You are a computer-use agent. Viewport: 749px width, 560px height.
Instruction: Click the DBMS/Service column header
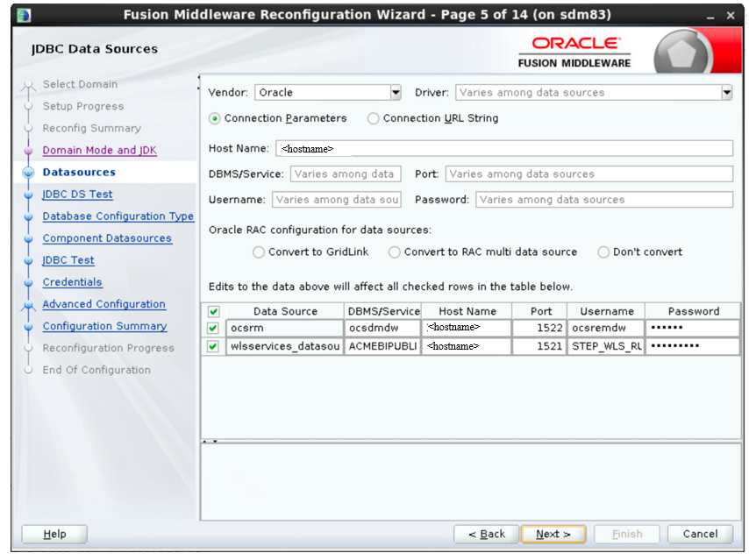[x=383, y=311]
